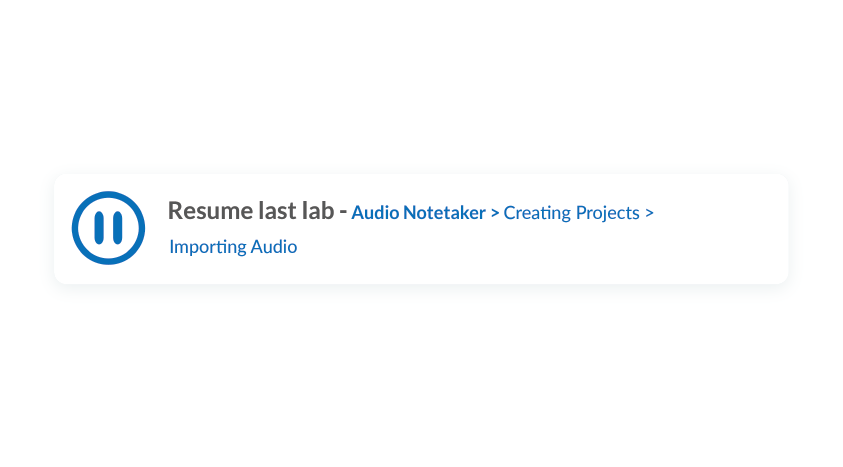This screenshot has width=843, height=467.
Task: Click the chevron after Audio Notetaker
Action: coord(495,213)
